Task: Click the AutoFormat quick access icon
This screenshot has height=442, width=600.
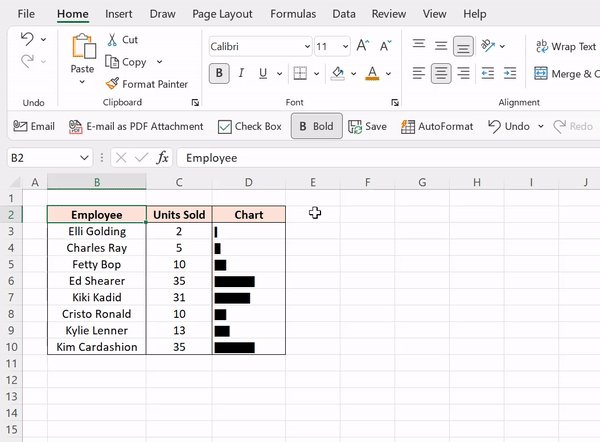Action: (x=408, y=127)
